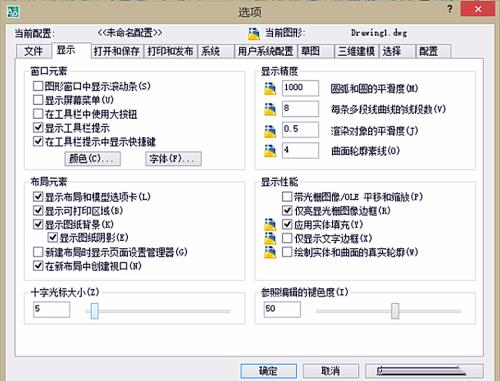
Task: Select the 显示 tab
Action: pos(71,50)
